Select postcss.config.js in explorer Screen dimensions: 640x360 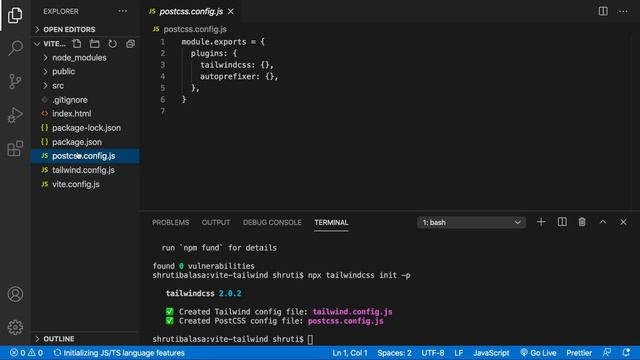click(85, 156)
